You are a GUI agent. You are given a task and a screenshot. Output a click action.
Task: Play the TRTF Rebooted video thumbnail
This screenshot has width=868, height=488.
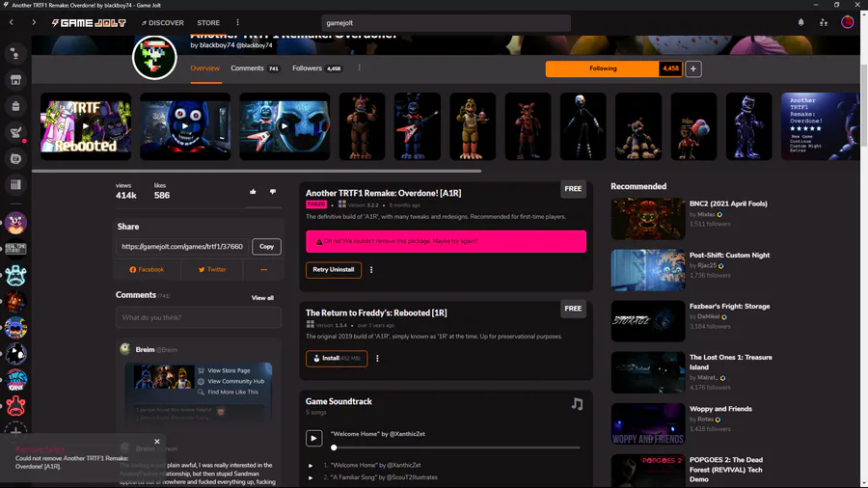pyautogui.click(x=86, y=126)
